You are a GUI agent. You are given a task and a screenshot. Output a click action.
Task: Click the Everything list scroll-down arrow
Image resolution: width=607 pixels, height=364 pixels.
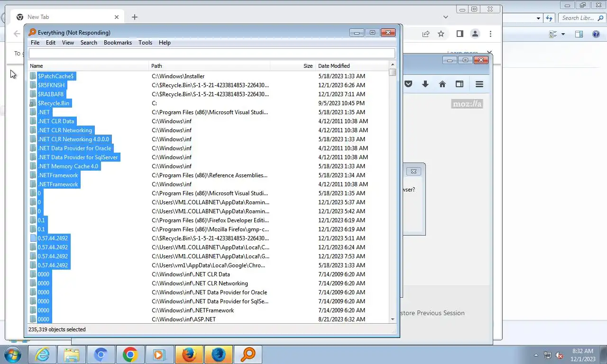[x=392, y=319]
